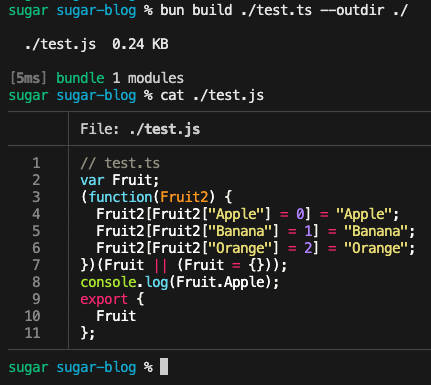Click the 'bun build ./test.ts' command text
This screenshot has height=385, width=431.
(236, 10)
